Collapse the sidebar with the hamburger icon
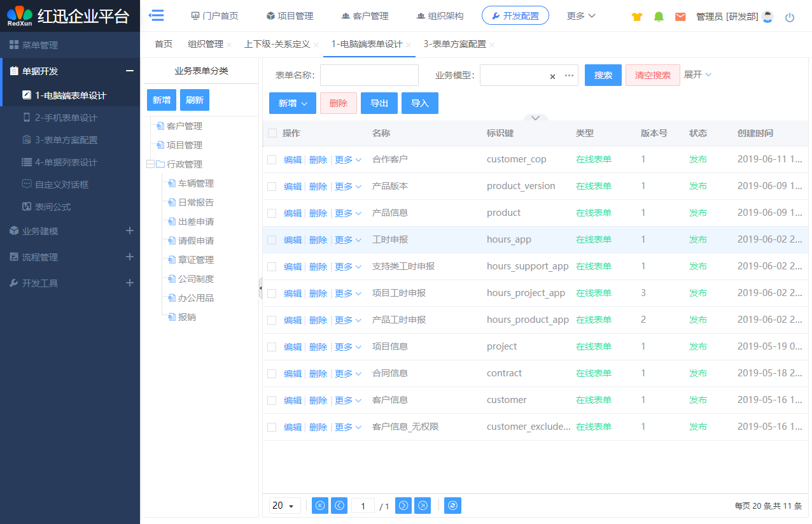812x524 pixels. (156, 15)
